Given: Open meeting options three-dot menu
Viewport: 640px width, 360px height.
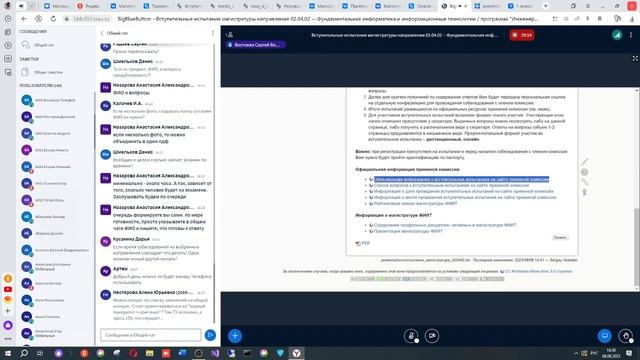Looking at the screenshot, I should point(631,35).
